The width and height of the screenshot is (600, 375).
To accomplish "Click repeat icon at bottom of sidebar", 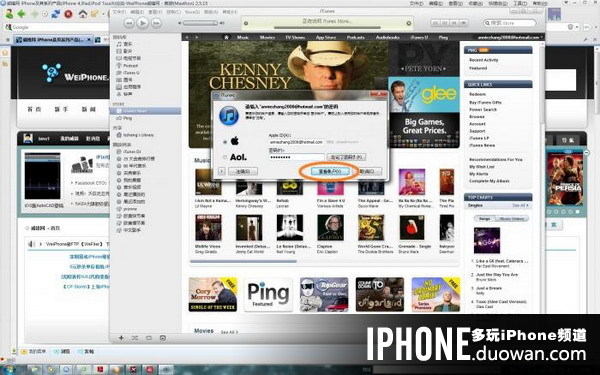I will 149,338.
